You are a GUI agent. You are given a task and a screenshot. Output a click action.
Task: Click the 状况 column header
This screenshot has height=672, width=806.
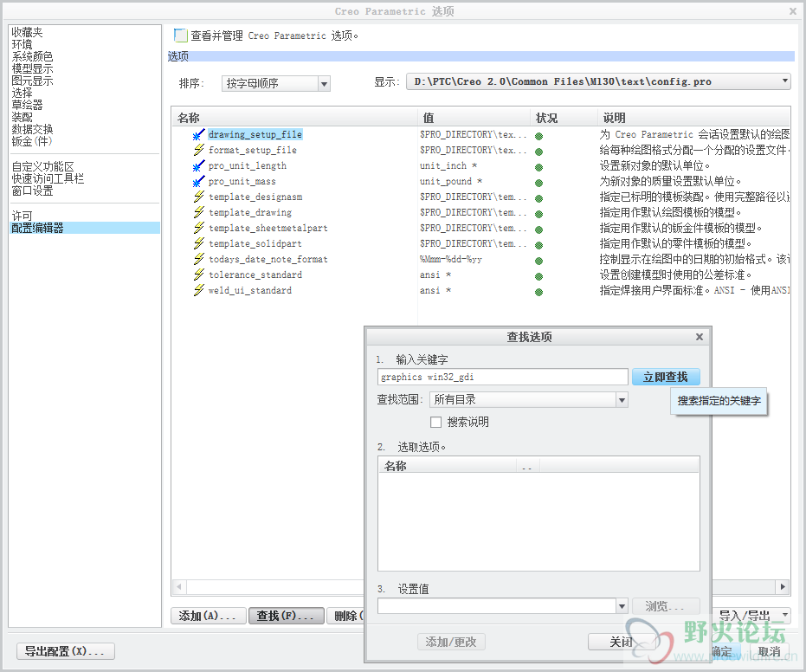[564, 118]
